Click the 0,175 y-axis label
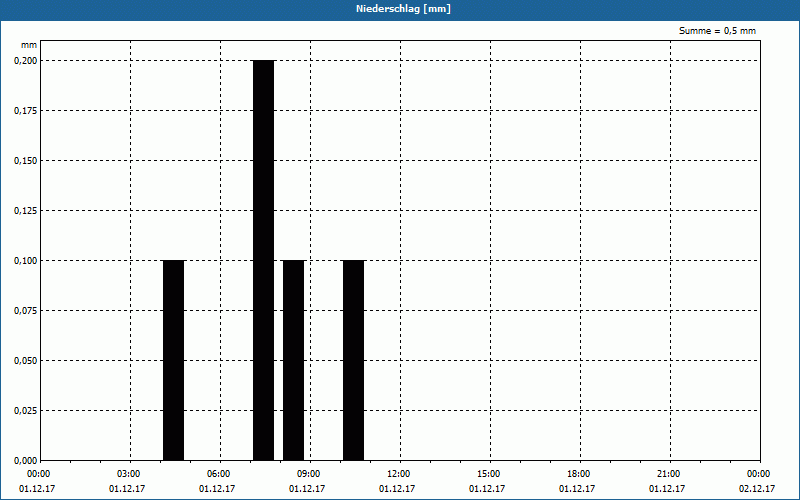The width and height of the screenshot is (800, 500). tap(26, 111)
